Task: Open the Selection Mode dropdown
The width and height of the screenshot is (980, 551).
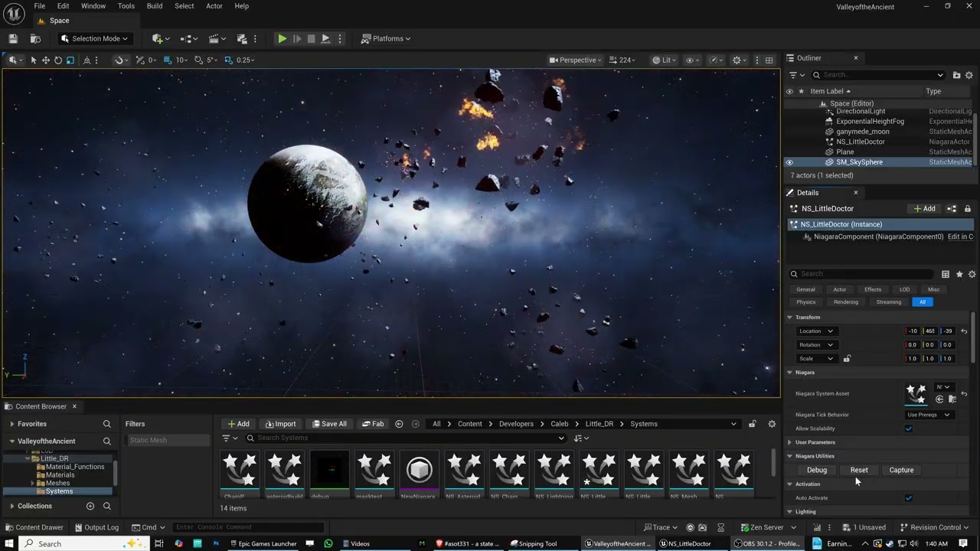Action: 95,38
